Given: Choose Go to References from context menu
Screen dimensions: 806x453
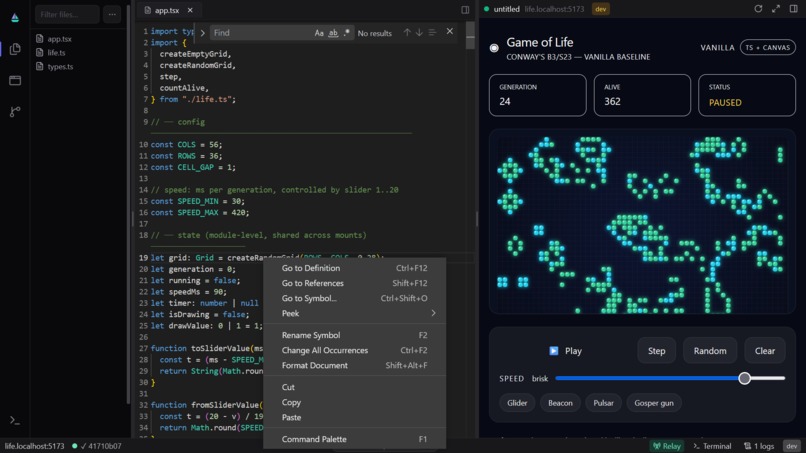Looking at the screenshot, I should coord(354,283).
